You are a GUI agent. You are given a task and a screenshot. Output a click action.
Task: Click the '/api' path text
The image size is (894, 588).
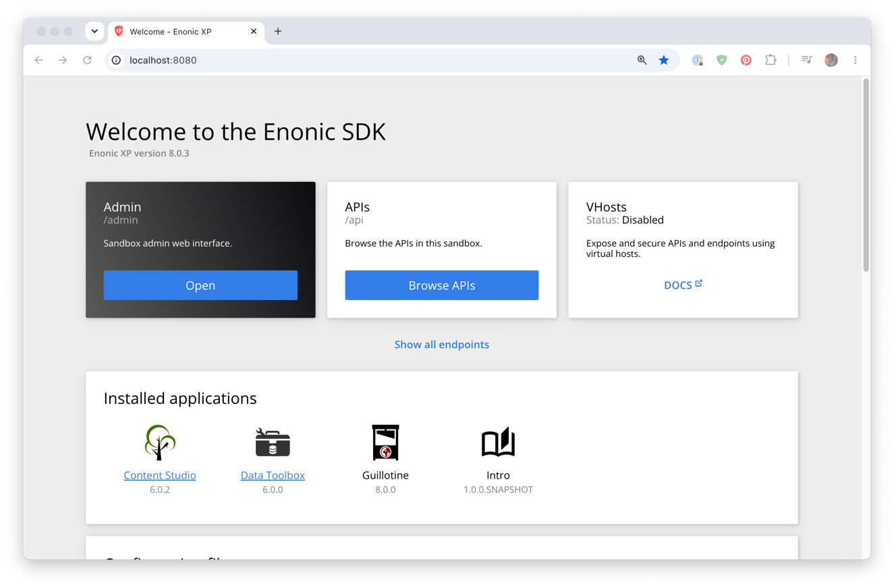354,220
